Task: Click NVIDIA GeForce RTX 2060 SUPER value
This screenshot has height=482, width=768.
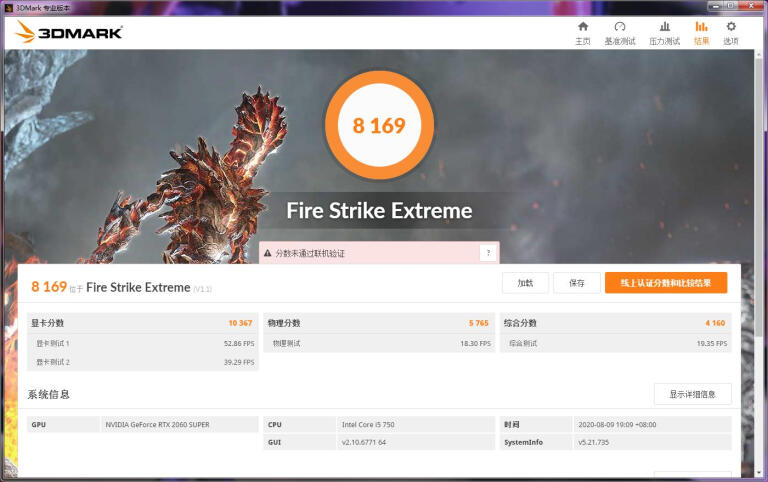Action: point(157,425)
